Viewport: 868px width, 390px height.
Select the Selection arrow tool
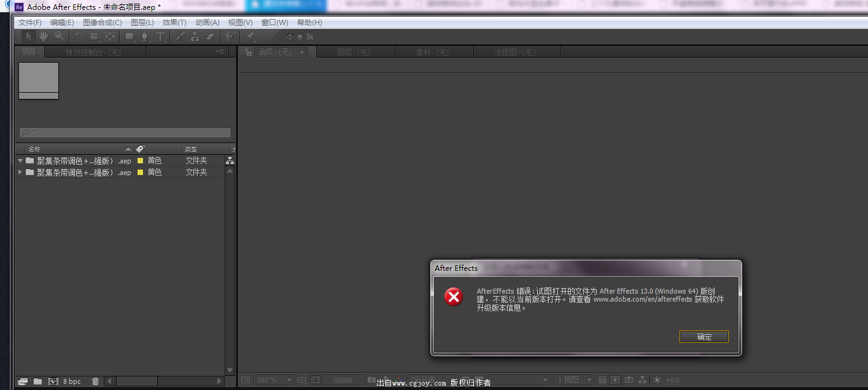click(x=29, y=37)
